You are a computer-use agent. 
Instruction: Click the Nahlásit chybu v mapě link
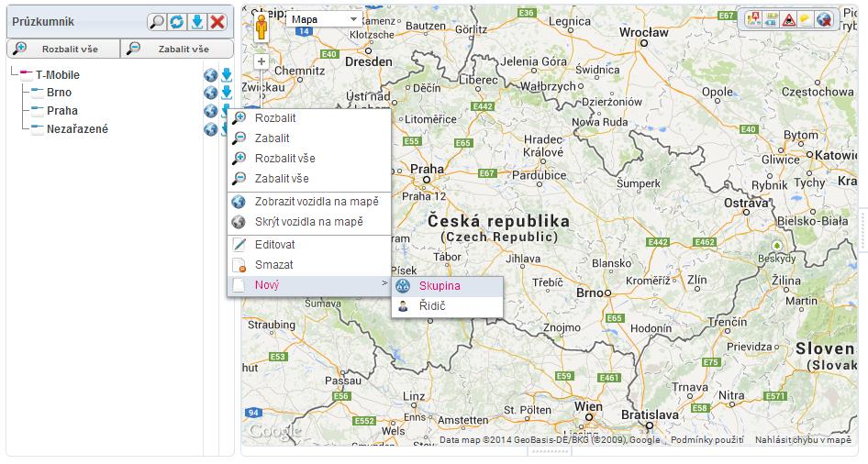[x=803, y=440]
